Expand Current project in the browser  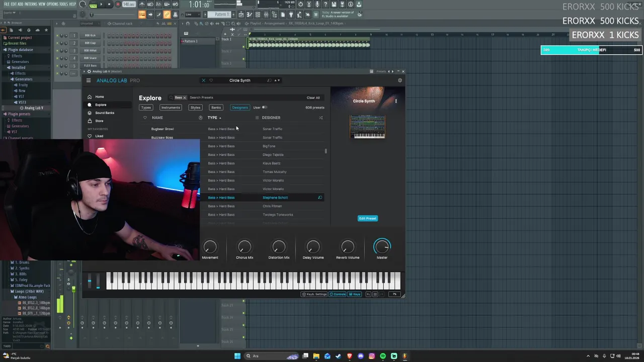[x=20, y=38]
